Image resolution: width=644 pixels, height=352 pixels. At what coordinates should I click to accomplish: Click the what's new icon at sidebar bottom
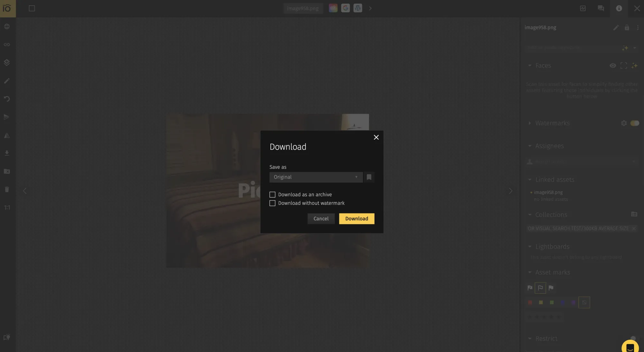(7, 337)
